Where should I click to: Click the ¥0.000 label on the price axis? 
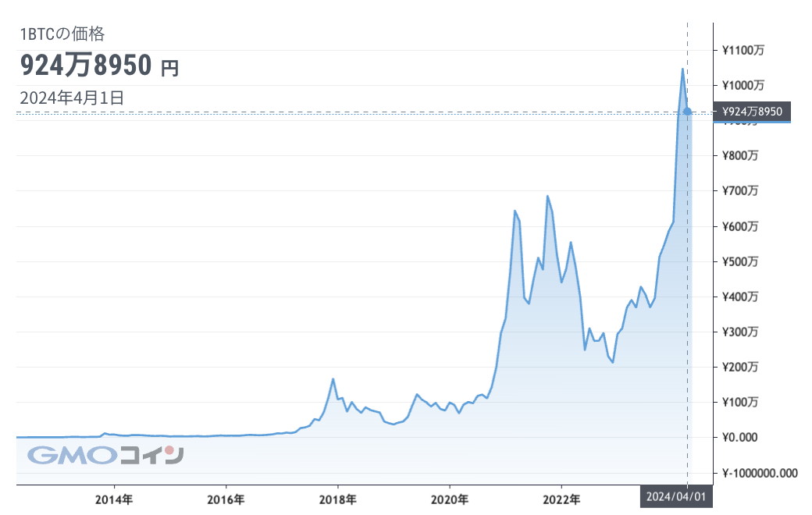tap(740, 437)
